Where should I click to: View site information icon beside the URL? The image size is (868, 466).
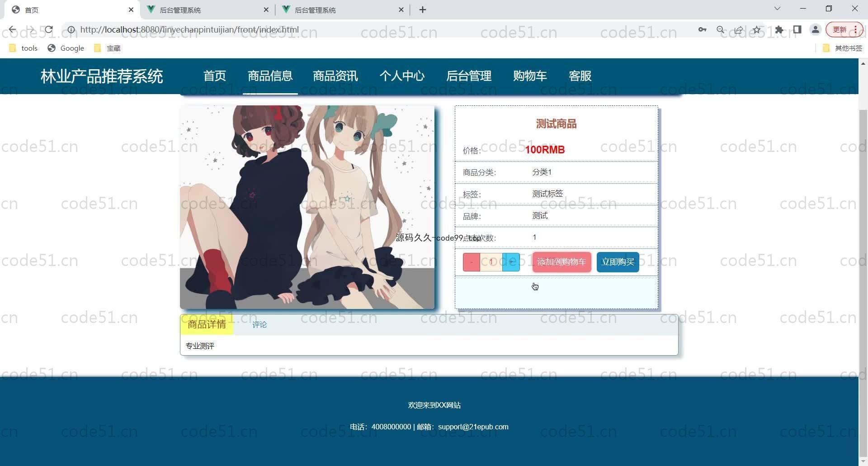(x=71, y=30)
